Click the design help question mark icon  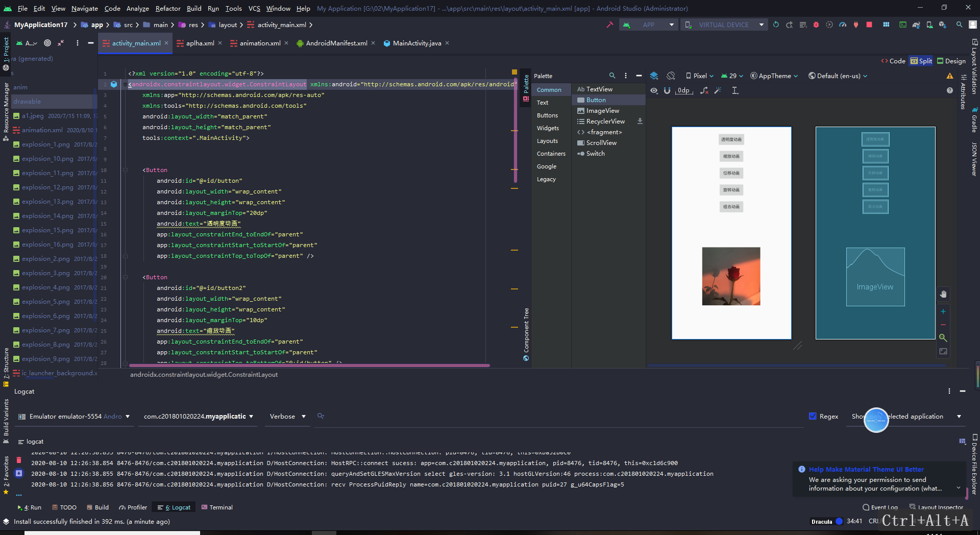pos(950,90)
